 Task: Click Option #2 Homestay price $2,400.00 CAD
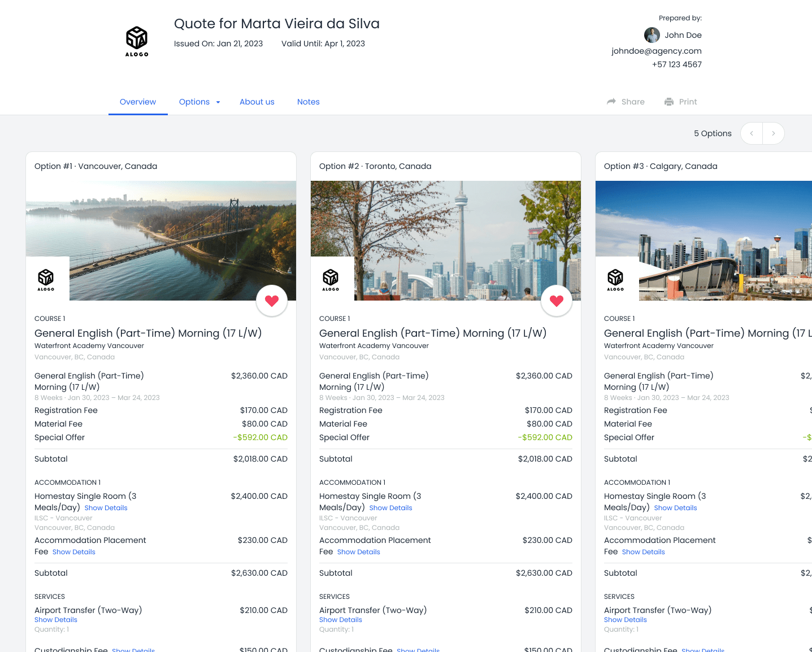point(544,496)
